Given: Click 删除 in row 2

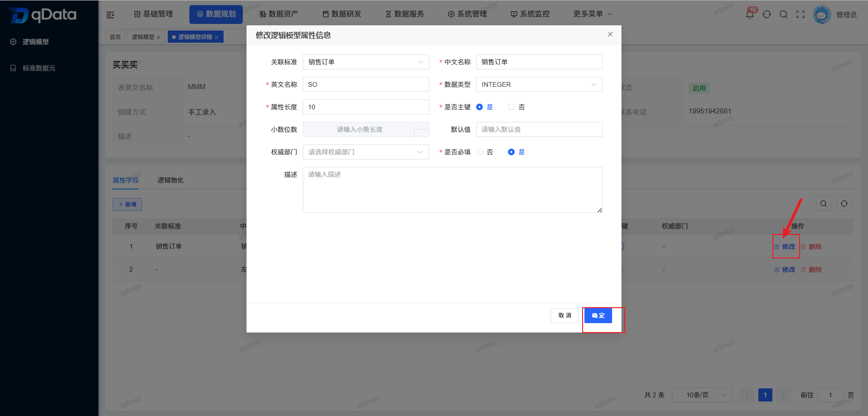Looking at the screenshot, I should click(811, 270).
